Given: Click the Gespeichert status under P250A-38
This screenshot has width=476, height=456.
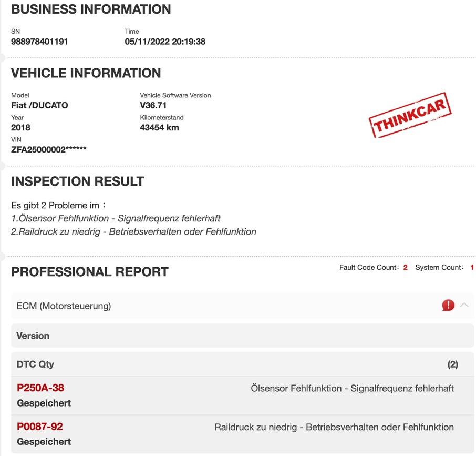Looking at the screenshot, I should coord(44,403).
